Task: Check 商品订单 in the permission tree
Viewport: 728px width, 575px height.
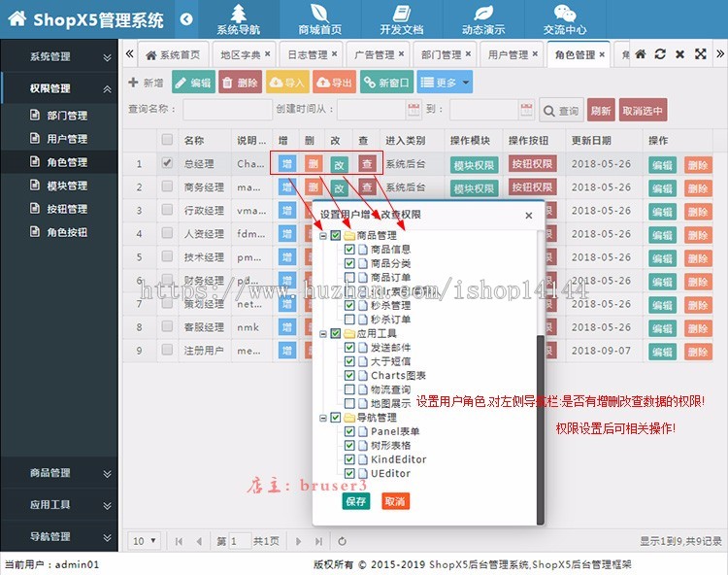Action: point(349,277)
